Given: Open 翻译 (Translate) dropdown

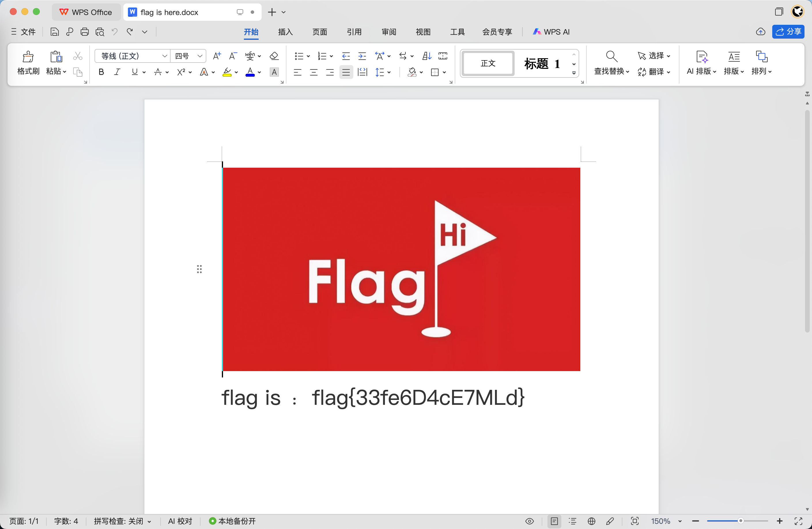Looking at the screenshot, I should pos(654,72).
